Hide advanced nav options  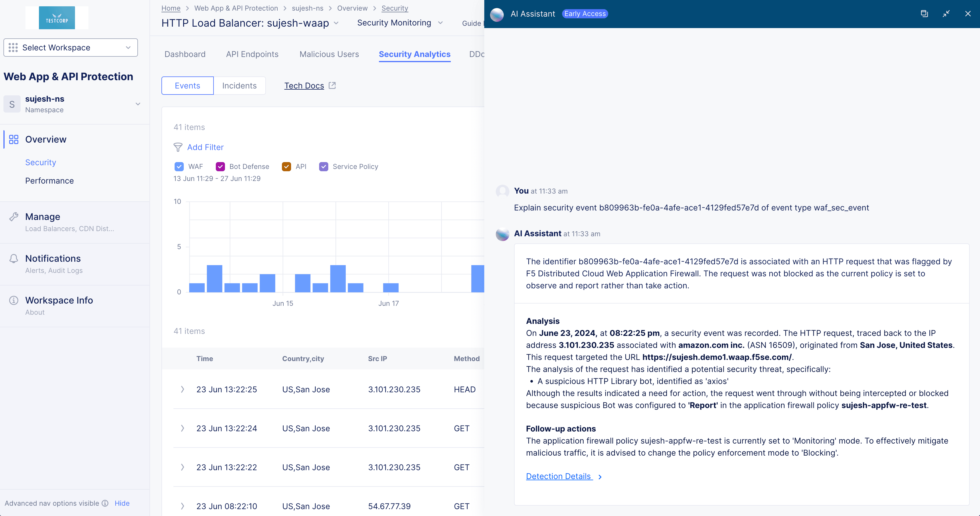[x=122, y=503]
